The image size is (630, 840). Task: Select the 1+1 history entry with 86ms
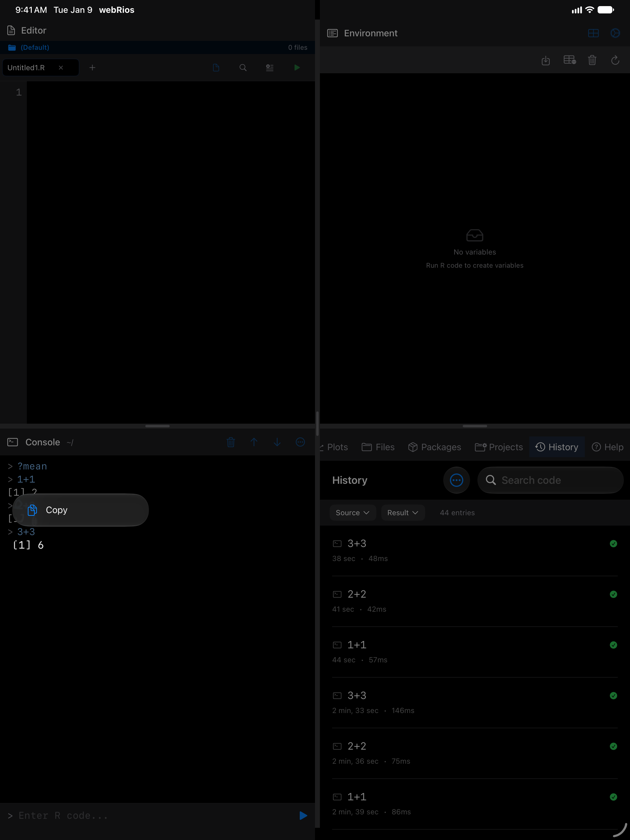(x=475, y=804)
